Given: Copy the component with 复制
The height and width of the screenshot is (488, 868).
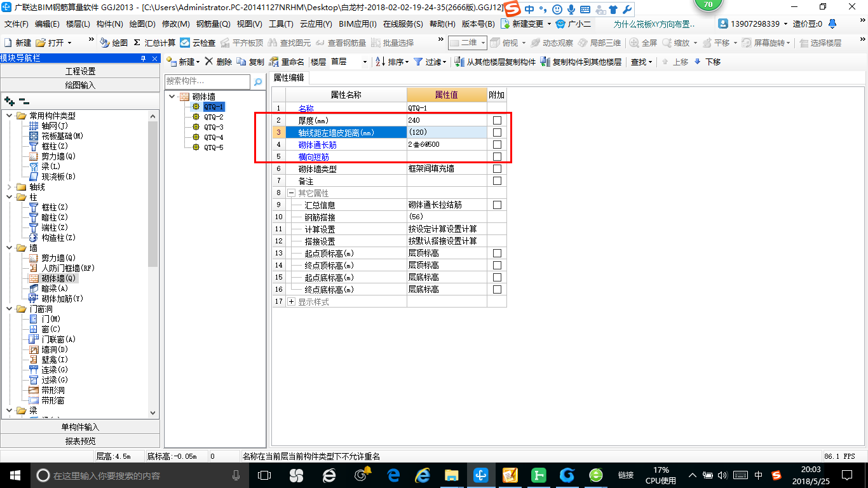Looking at the screenshot, I should point(250,62).
